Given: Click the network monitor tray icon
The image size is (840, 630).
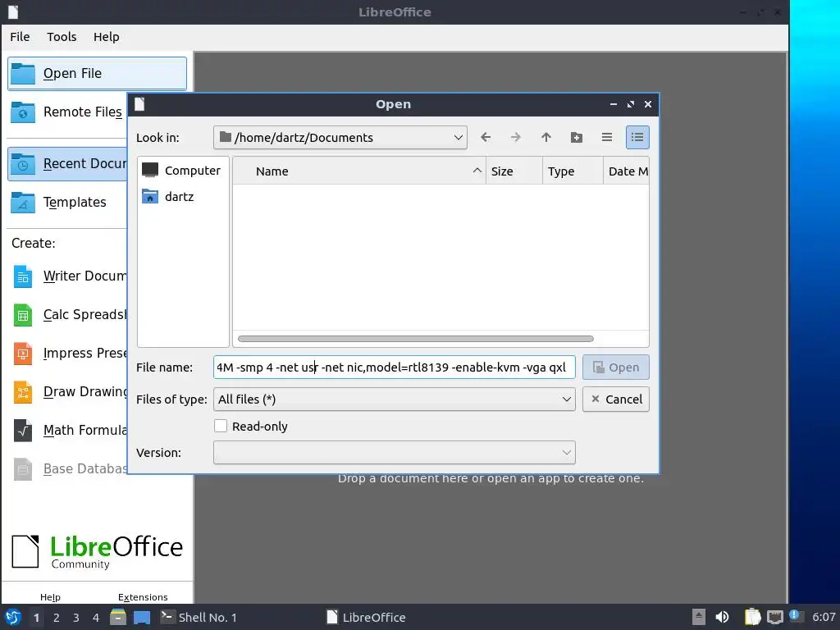Looking at the screenshot, I should [774, 617].
